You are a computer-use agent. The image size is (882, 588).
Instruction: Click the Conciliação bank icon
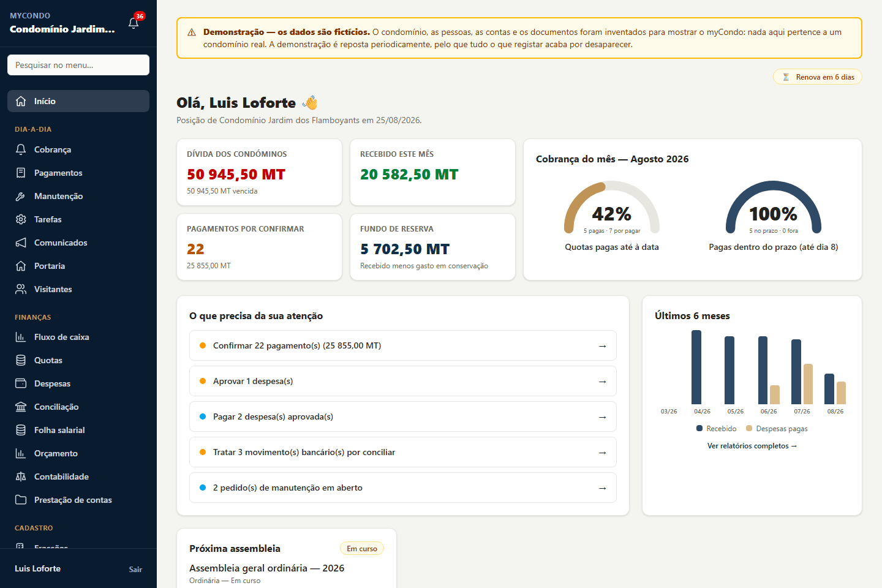click(x=21, y=407)
